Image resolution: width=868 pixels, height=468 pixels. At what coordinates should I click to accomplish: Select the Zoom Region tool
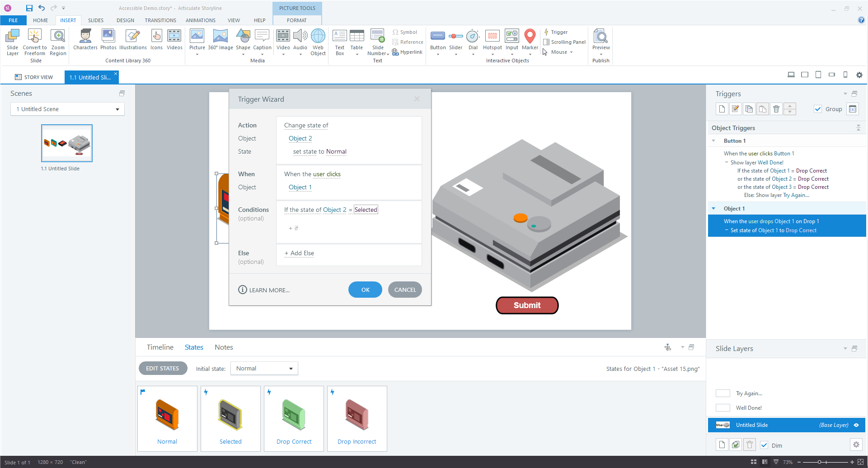(58, 42)
